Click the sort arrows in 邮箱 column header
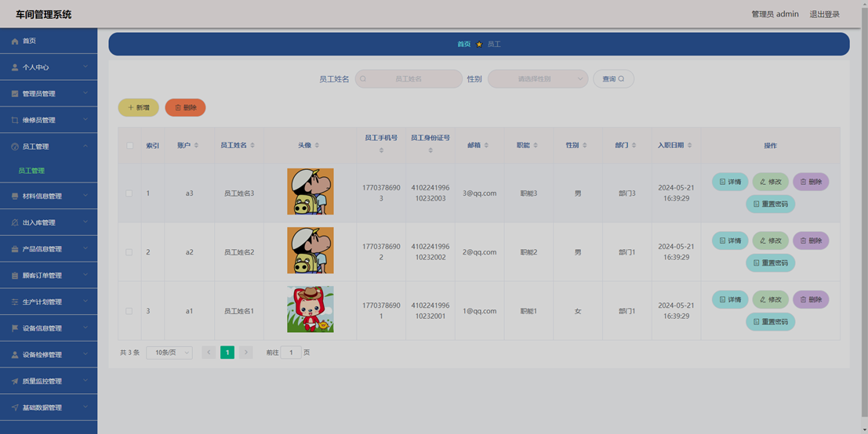 (x=486, y=146)
